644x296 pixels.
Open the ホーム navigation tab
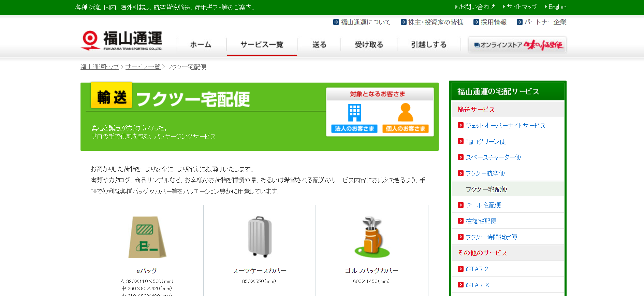(201, 45)
